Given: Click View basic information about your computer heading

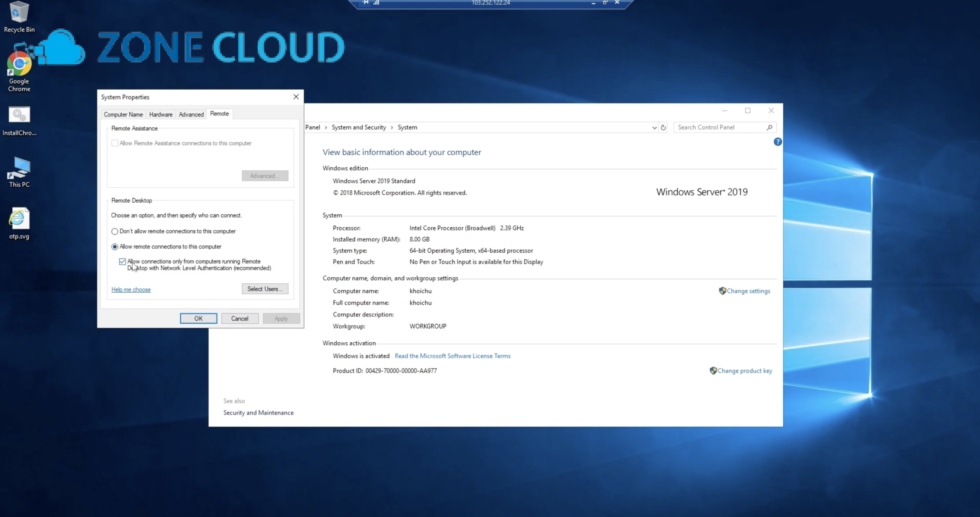Looking at the screenshot, I should pyautogui.click(x=402, y=152).
